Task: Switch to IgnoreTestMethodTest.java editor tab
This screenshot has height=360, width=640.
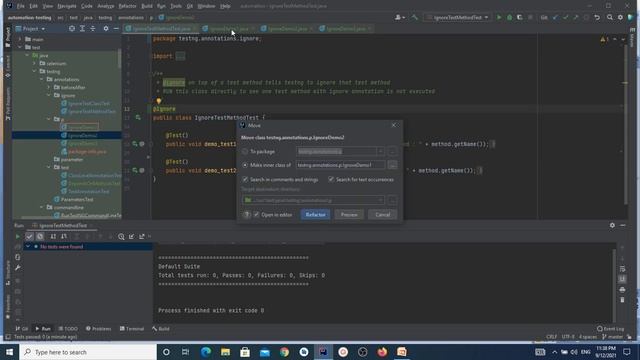Action: [x=161, y=29]
